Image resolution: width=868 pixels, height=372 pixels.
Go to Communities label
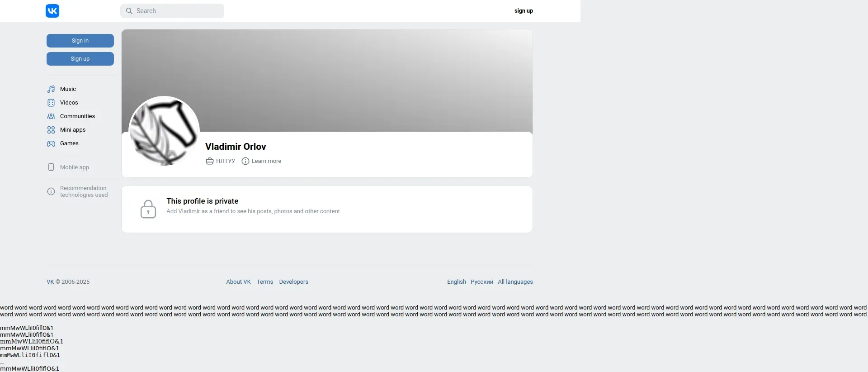(77, 116)
